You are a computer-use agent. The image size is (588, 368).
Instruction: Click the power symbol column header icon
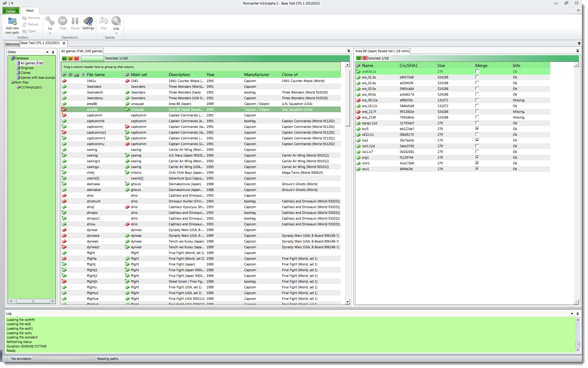coord(70,75)
